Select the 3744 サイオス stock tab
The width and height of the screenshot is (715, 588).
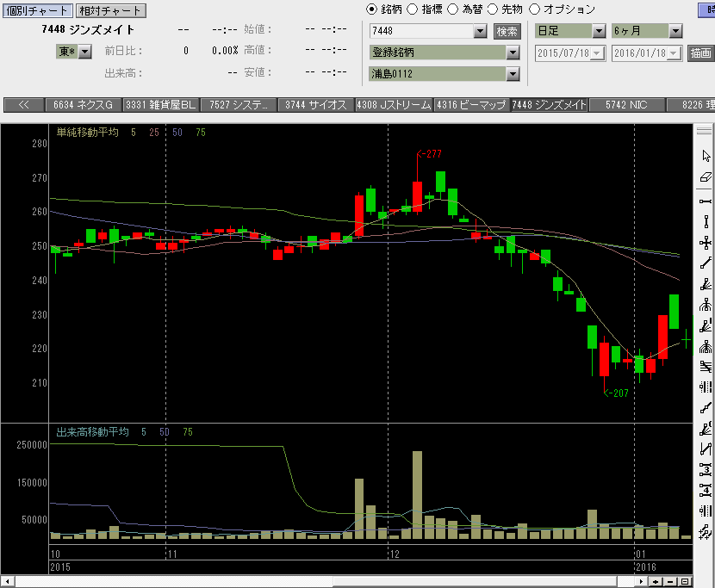316,105
